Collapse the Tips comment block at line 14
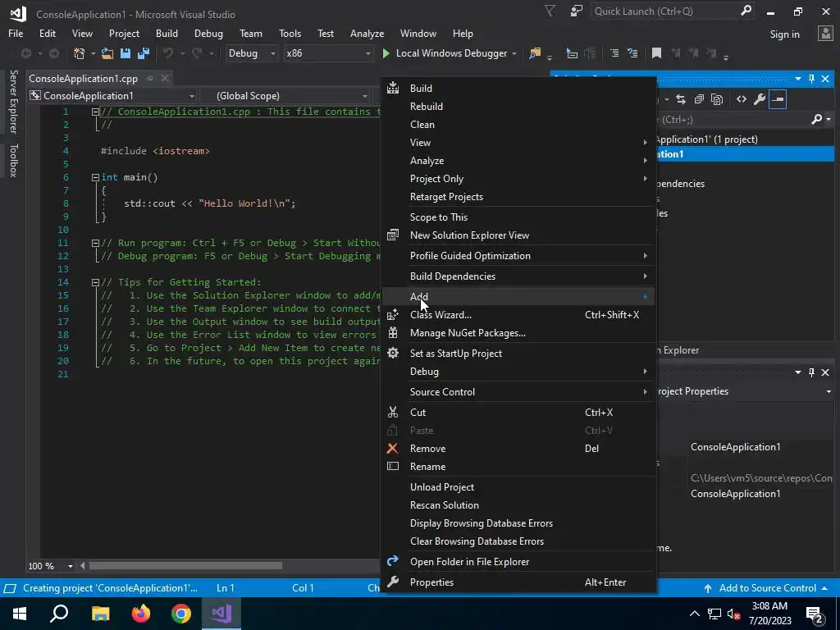This screenshot has height=630, width=840. [x=95, y=282]
